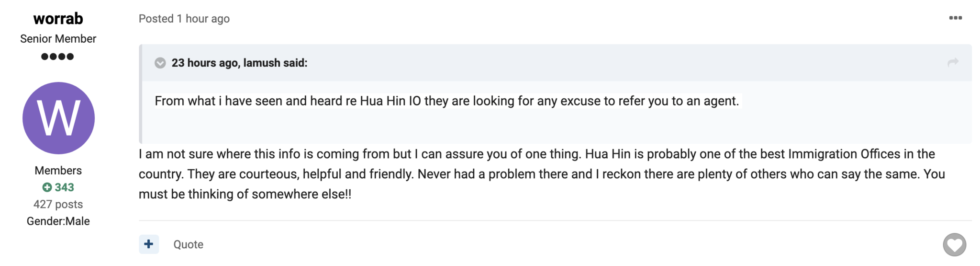
Task: Click the Senior Member rank title
Action: [x=58, y=39]
